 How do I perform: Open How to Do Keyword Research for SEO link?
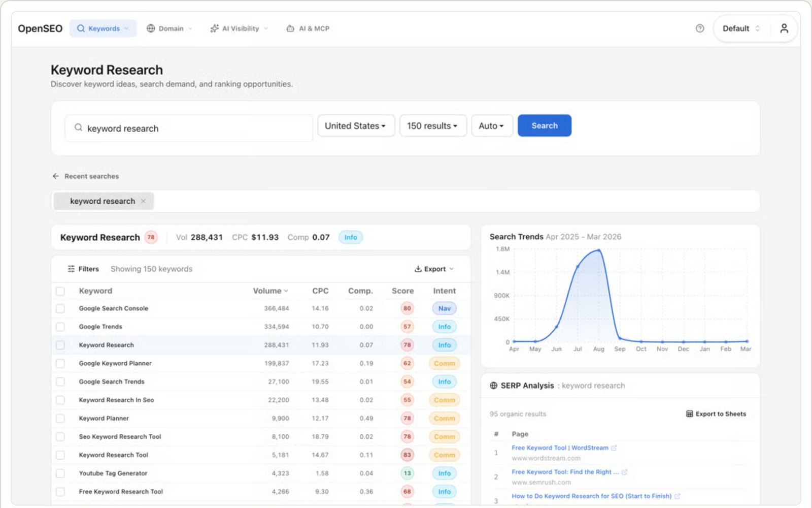[x=591, y=496]
